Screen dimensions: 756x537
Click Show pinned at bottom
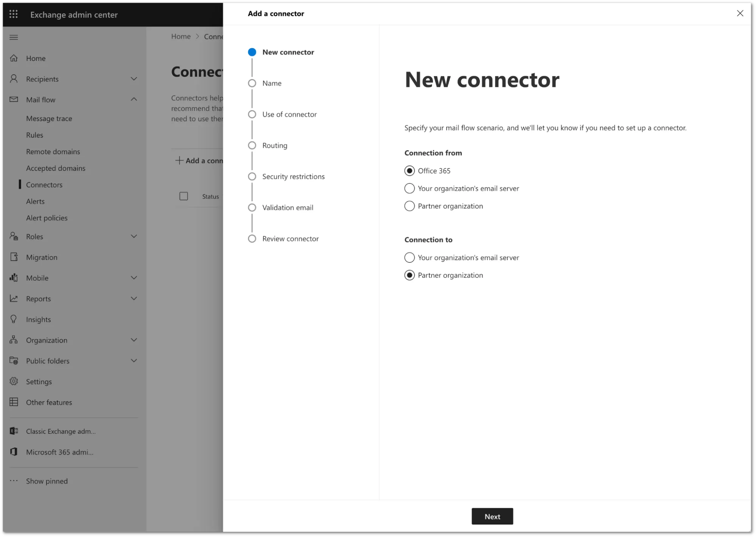click(47, 481)
